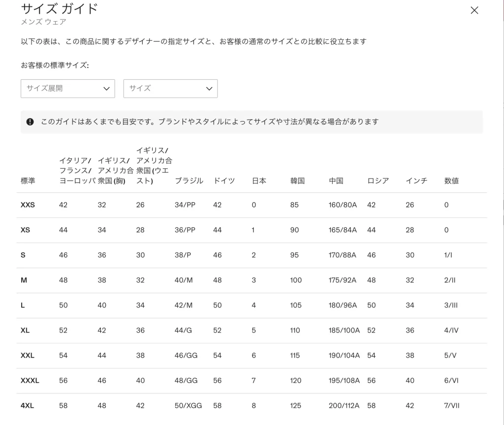This screenshot has width=504, height=425.
Task: Open the サイズ dropdown
Action: click(x=170, y=89)
